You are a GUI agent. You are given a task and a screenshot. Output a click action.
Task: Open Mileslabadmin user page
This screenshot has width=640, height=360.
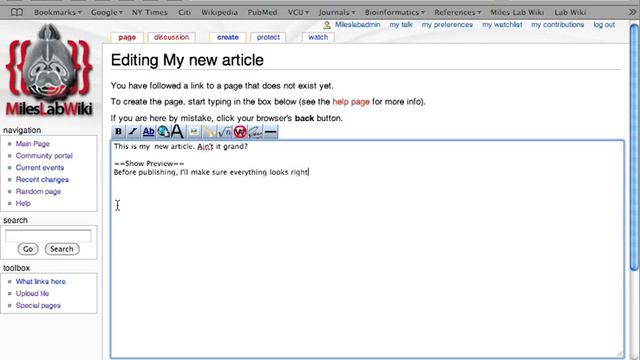click(358, 25)
